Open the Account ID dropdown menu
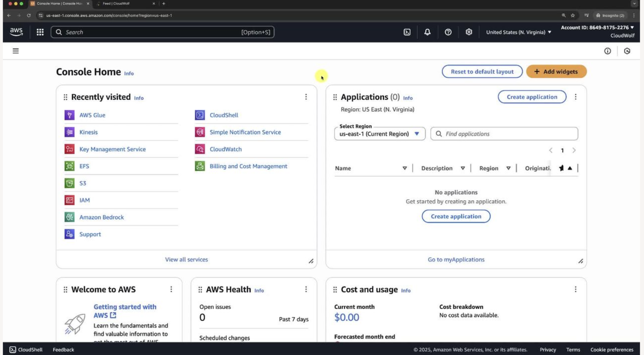 (597, 28)
